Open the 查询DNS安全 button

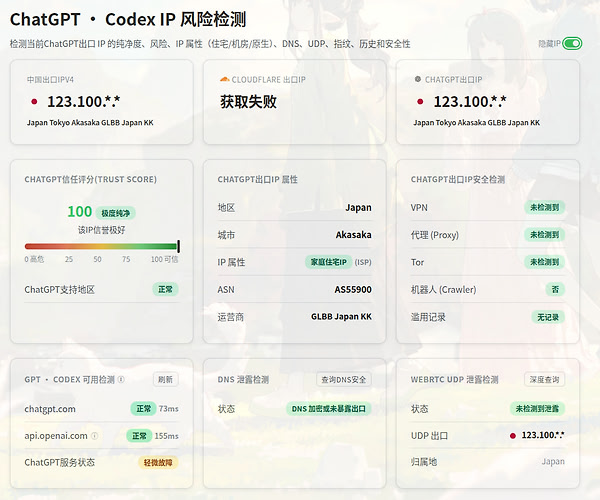(343, 379)
